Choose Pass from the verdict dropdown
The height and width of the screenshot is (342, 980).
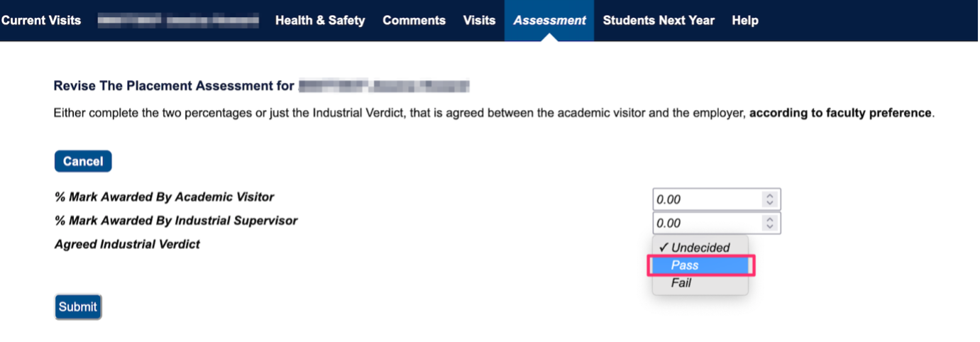700,265
